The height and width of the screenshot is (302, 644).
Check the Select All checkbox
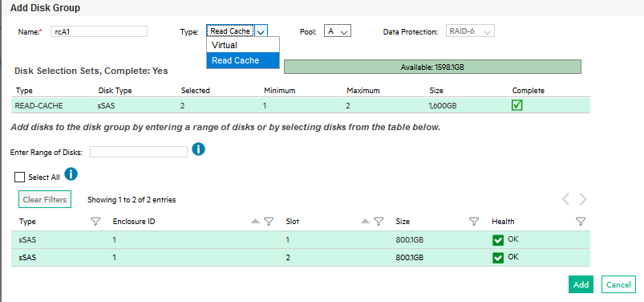tap(19, 177)
